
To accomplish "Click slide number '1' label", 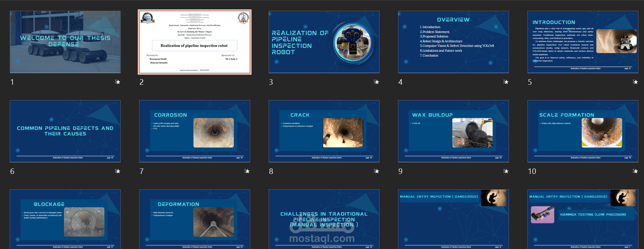I will tap(12, 82).
